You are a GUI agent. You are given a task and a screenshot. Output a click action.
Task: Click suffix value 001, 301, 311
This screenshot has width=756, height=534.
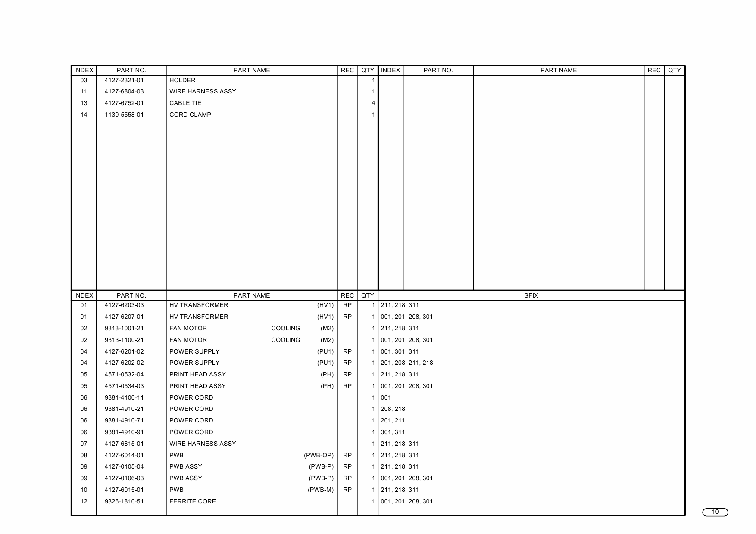click(400, 351)
